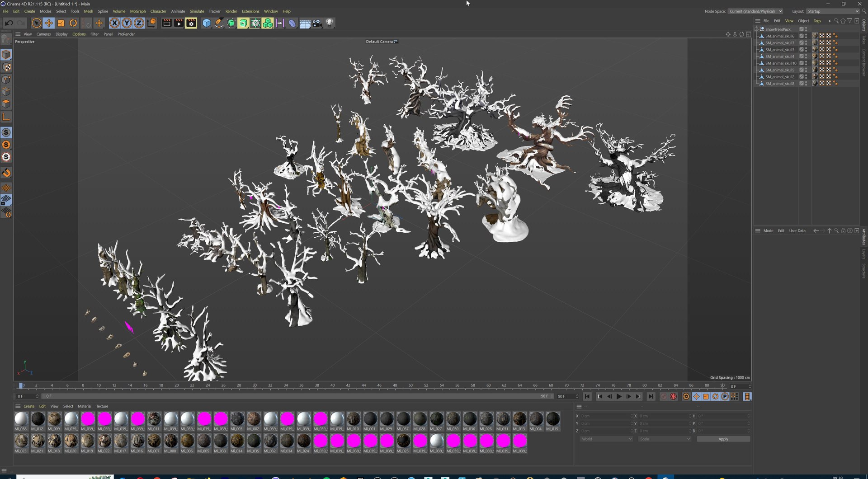Open the Node Space dropdown

click(x=755, y=11)
